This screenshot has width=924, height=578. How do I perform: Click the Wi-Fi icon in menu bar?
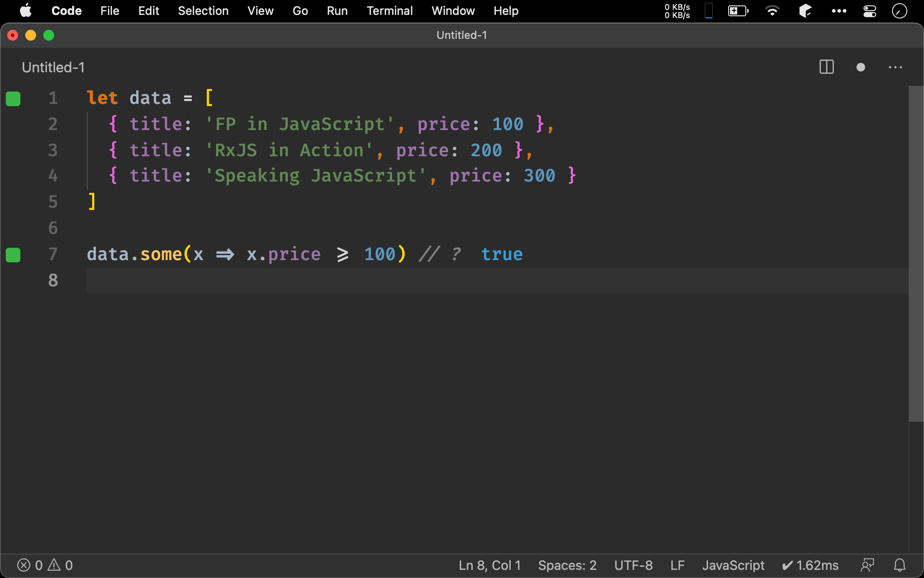point(772,11)
